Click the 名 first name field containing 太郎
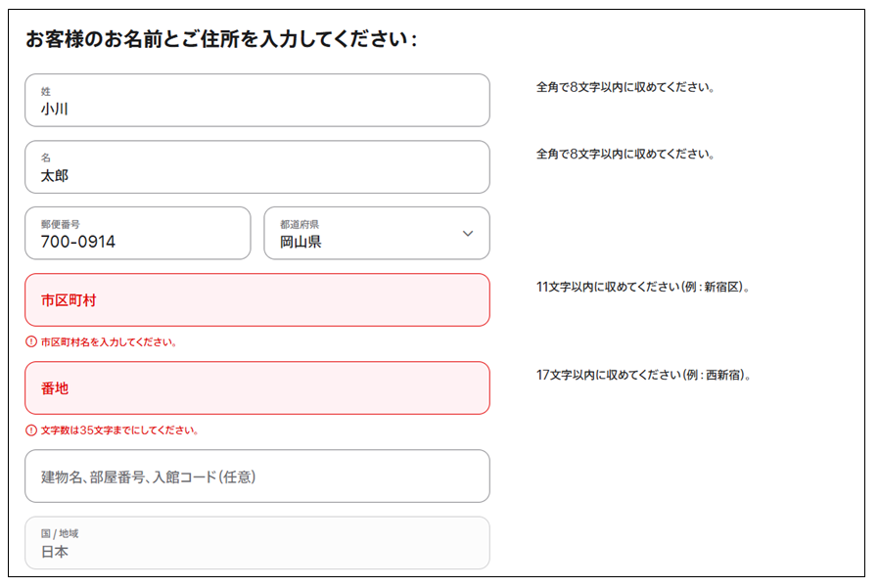The width and height of the screenshot is (879, 588). point(257,167)
